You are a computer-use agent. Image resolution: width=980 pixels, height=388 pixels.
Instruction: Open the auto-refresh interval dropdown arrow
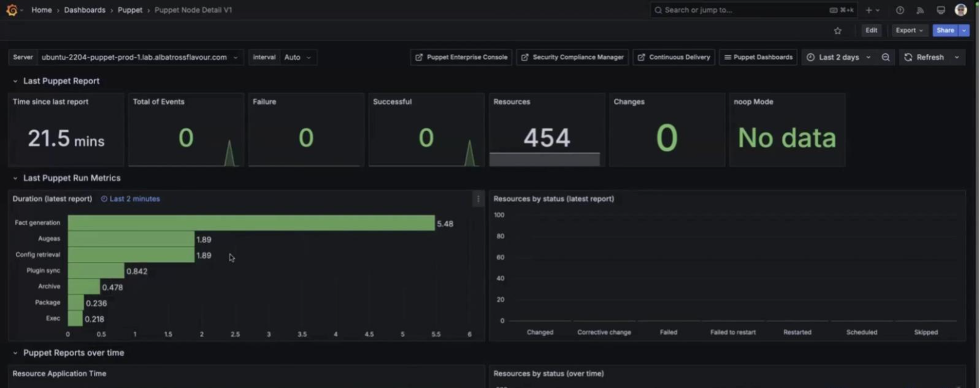point(957,57)
